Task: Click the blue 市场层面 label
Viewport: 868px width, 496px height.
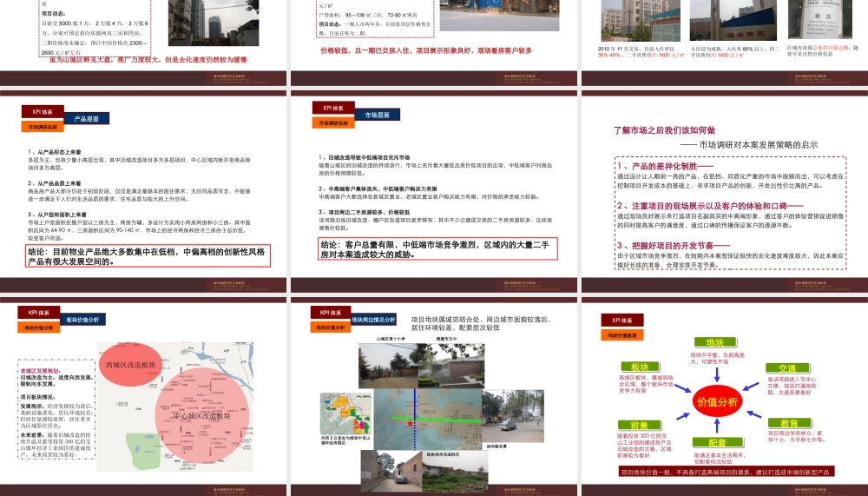Action: click(x=377, y=115)
